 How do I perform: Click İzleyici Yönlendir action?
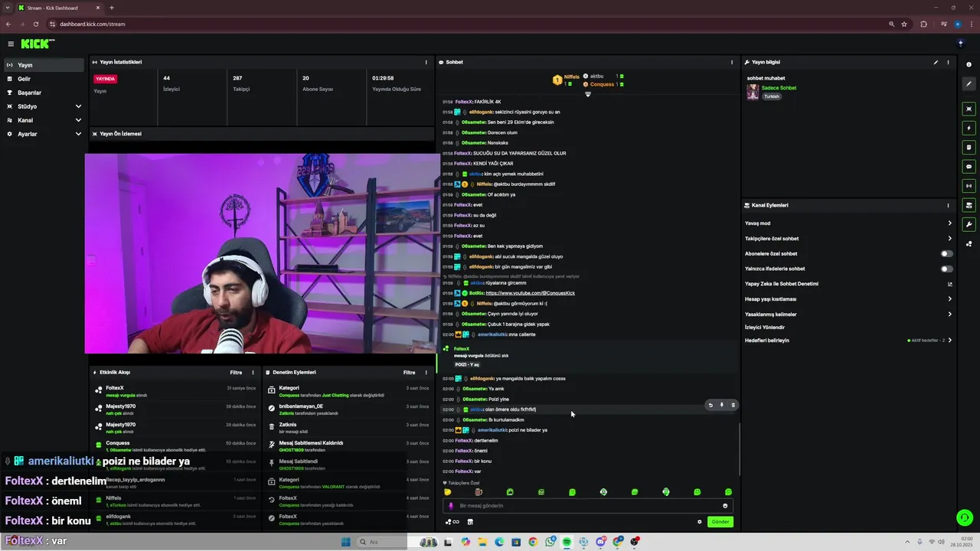pos(765,328)
